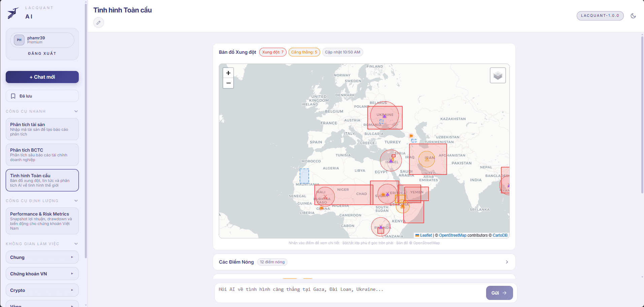Collapse the Công cụ định lượng section
This screenshot has height=307, width=644.
point(76,201)
